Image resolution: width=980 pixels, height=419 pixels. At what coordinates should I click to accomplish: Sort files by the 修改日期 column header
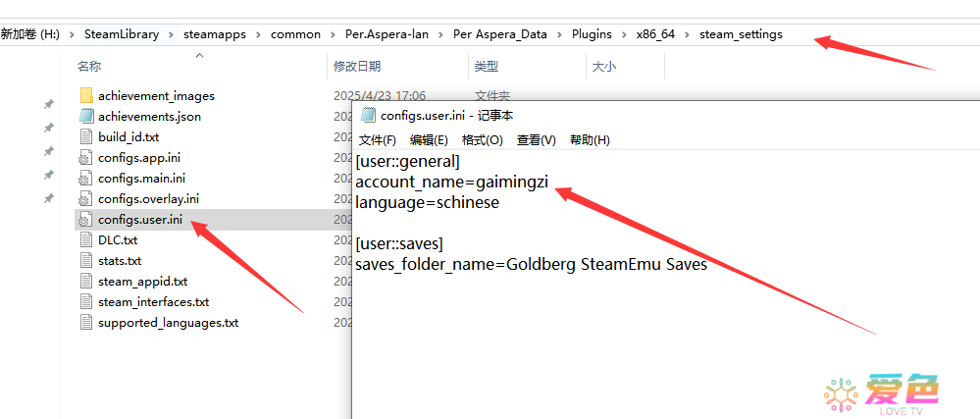[x=357, y=67]
